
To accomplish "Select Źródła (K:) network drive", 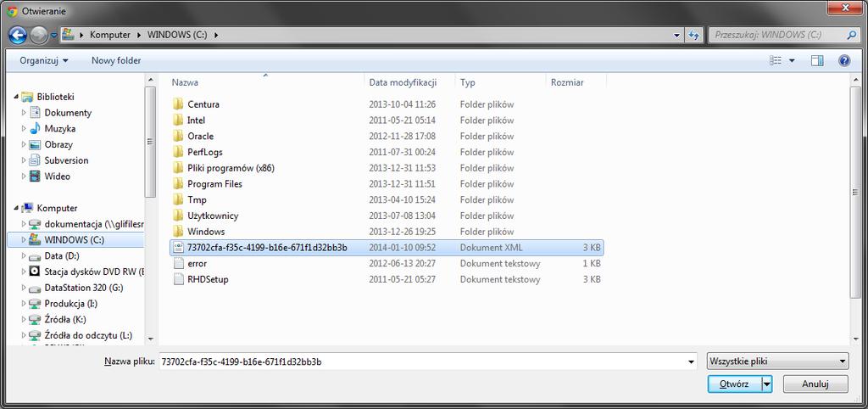I will click(65, 320).
